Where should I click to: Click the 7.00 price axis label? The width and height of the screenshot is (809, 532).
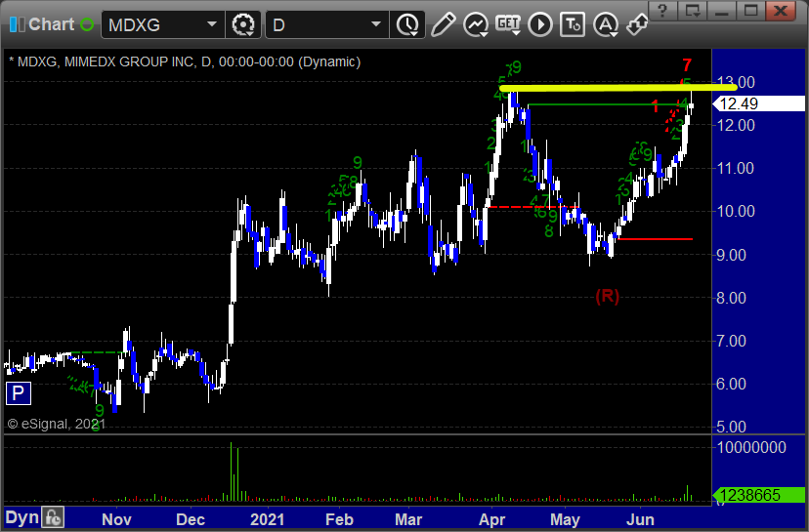coord(731,341)
